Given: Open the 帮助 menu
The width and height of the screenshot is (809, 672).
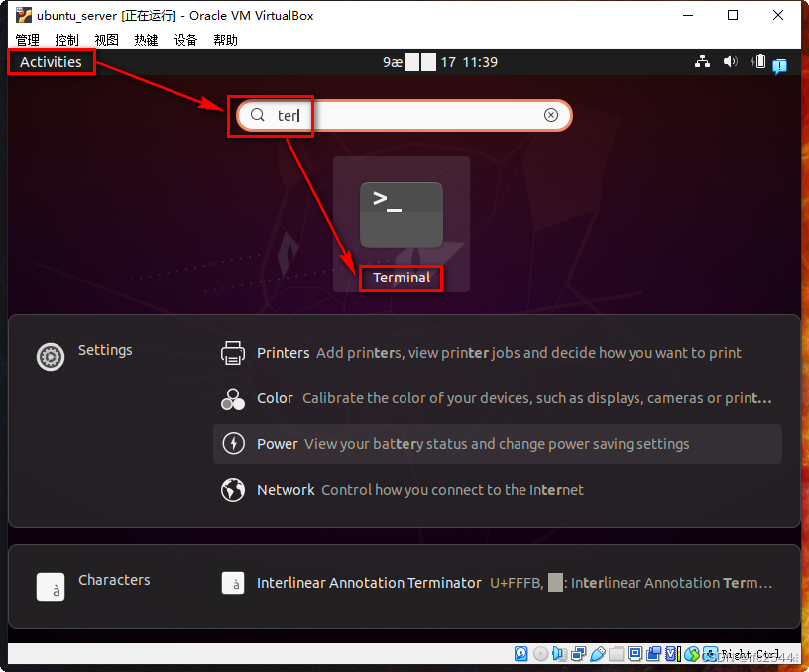Looking at the screenshot, I should (x=225, y=40).
